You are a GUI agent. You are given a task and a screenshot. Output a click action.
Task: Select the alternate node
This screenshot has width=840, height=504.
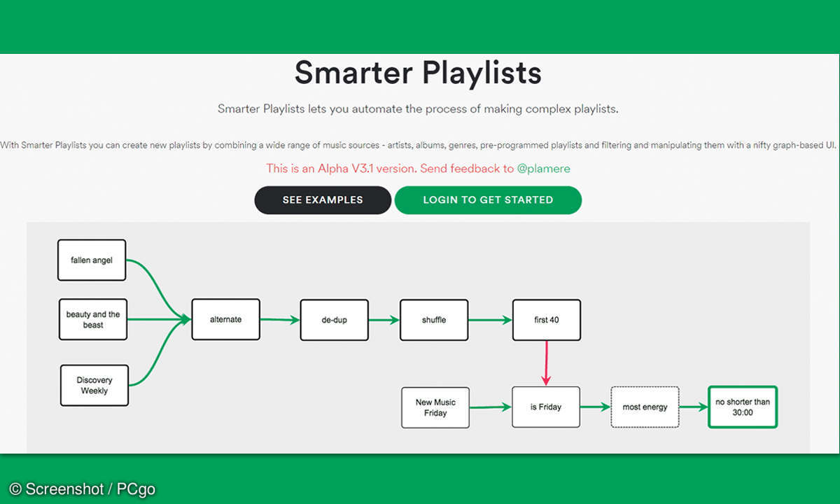coord(225,320)
